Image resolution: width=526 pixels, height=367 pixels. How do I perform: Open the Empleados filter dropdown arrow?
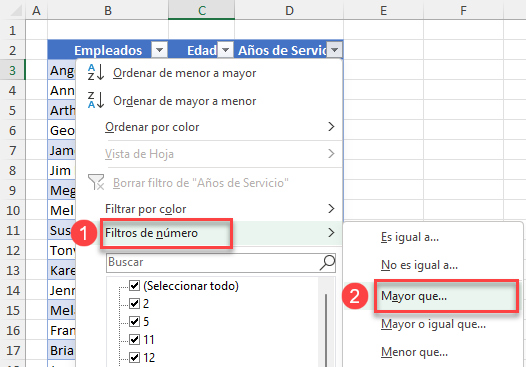159,50
